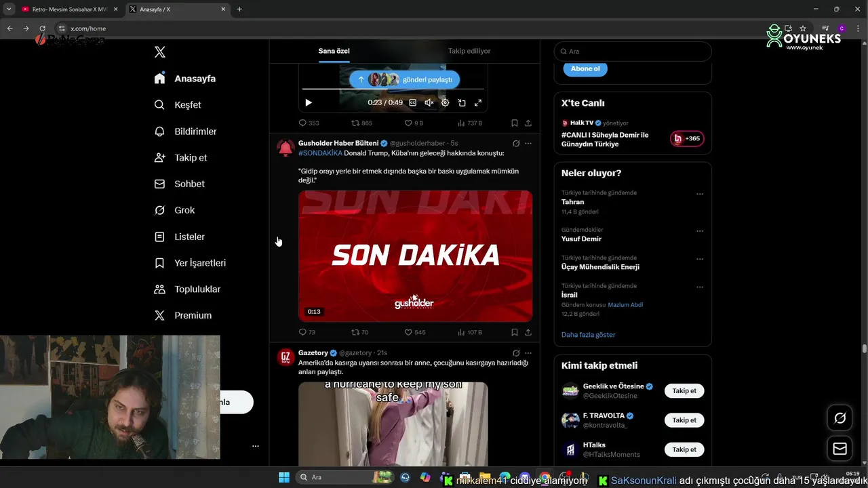Bookmark the Gusholder post

[515, 332]
